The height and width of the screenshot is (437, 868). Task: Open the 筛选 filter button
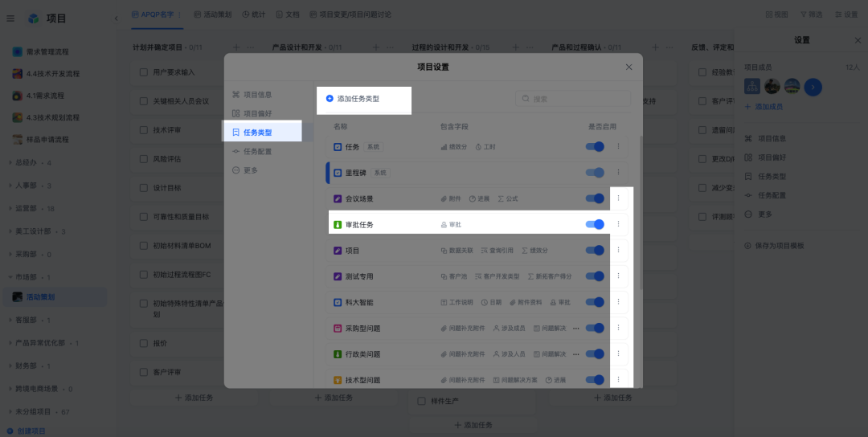(x=811, y=15)
